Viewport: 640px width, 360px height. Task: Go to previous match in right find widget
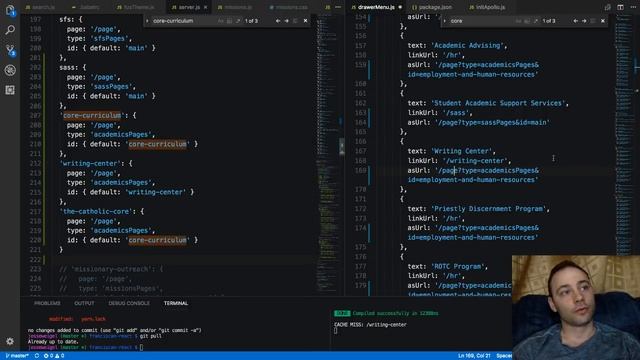(575, 21)
